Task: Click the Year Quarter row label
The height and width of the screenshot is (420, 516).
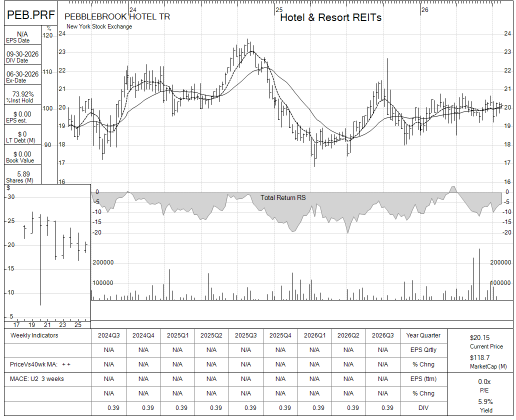Action: coord(423,335)
